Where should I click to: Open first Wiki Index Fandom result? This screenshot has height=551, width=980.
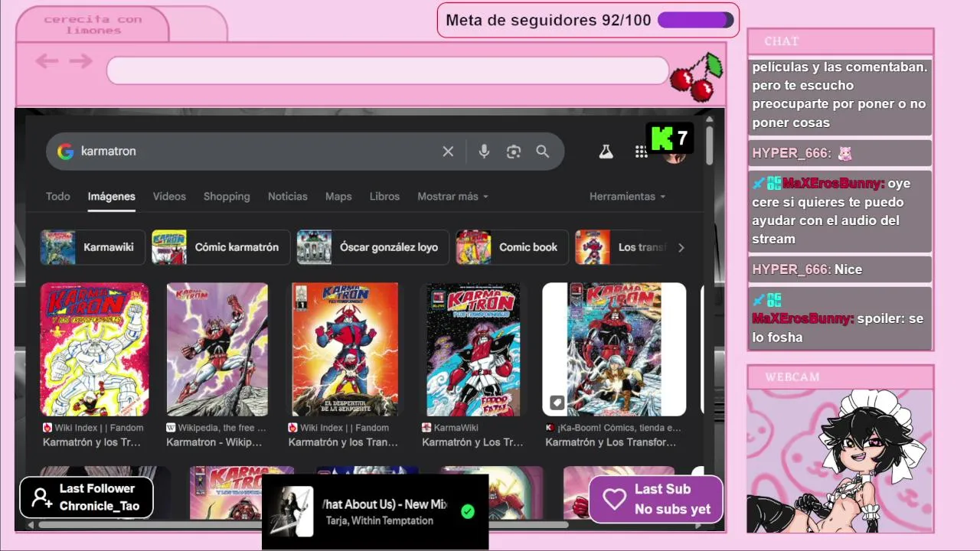click(92, 435)
